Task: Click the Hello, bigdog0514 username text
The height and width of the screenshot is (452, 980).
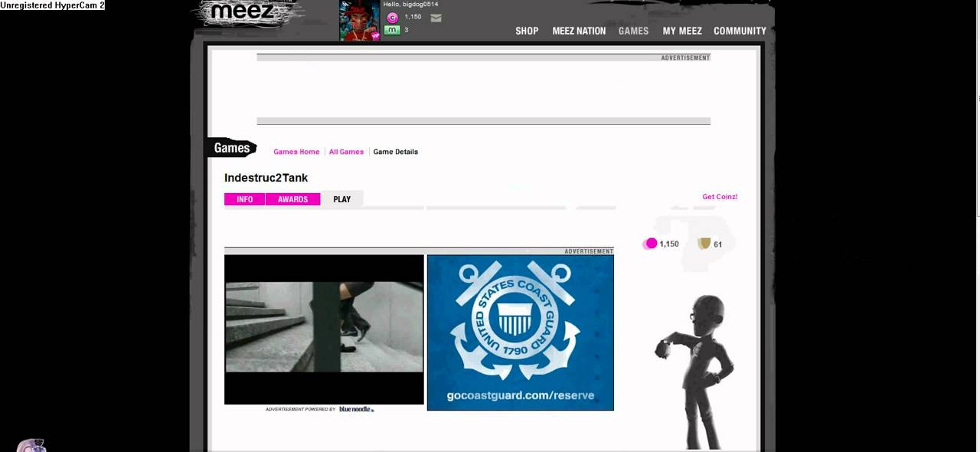Action: [410, 5]
